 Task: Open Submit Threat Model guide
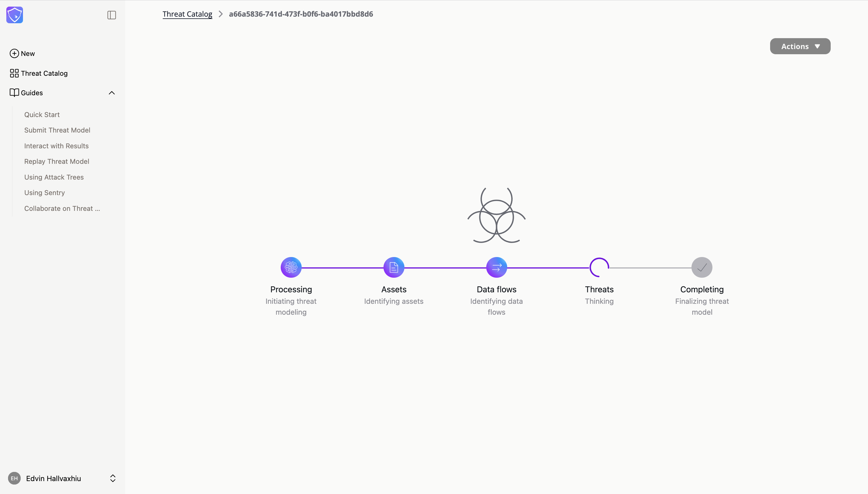point(57,130)
